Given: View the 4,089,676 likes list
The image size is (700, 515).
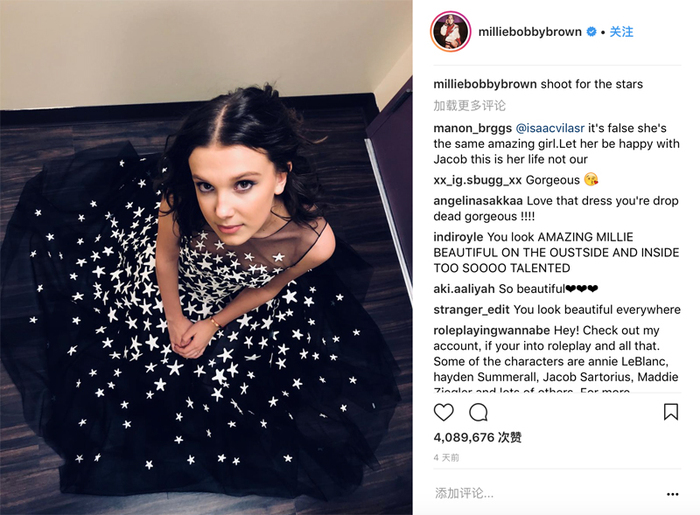Looking at the screenshot, I should 478,437.
